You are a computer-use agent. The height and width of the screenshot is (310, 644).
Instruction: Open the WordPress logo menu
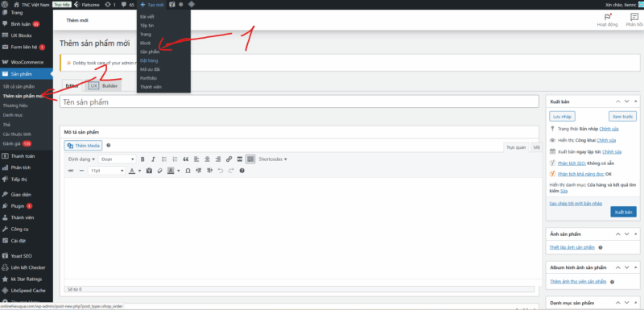[x=5, y=5]
